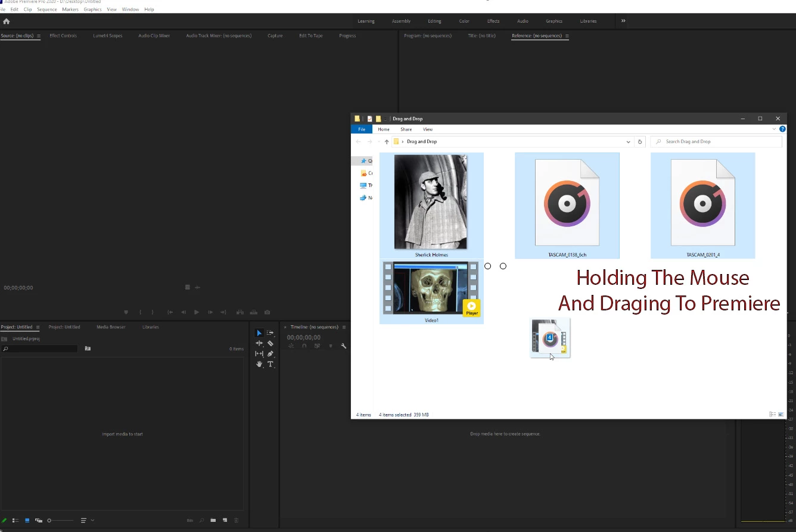Viewport: 796px width, 532px height.
Task: Open Explorer address bar history dropdown
Action: click(x=628, y=142)
